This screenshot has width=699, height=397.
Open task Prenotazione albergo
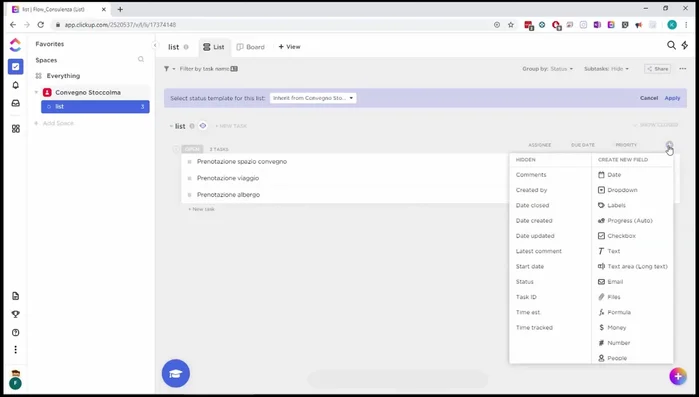228,195
